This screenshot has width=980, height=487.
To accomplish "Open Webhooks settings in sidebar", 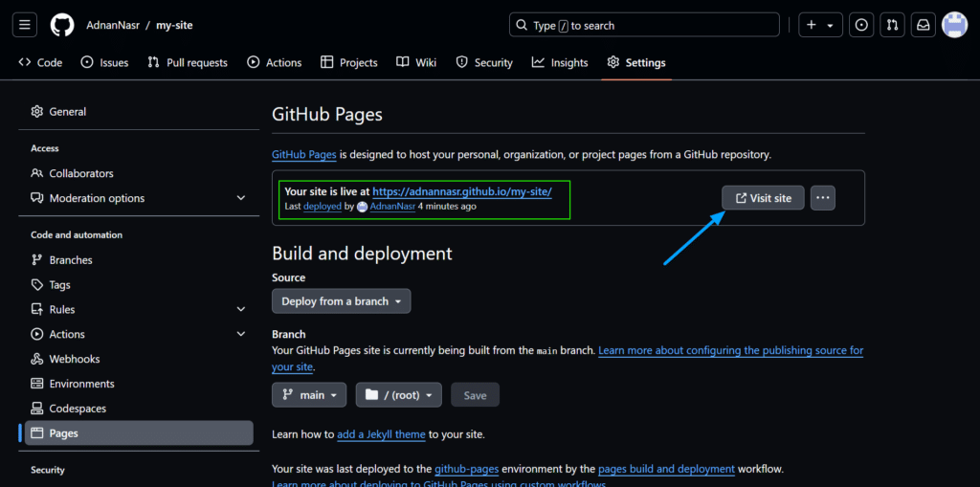I will [x=139, y=359].
